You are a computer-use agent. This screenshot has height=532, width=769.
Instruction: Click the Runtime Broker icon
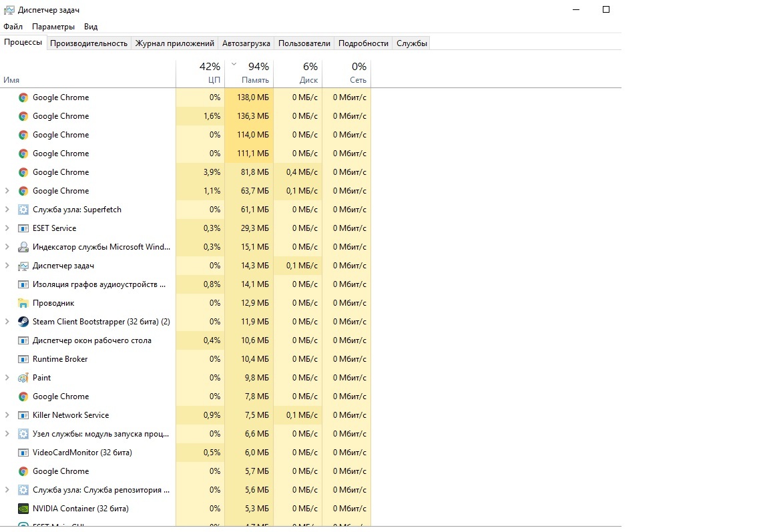23,359
